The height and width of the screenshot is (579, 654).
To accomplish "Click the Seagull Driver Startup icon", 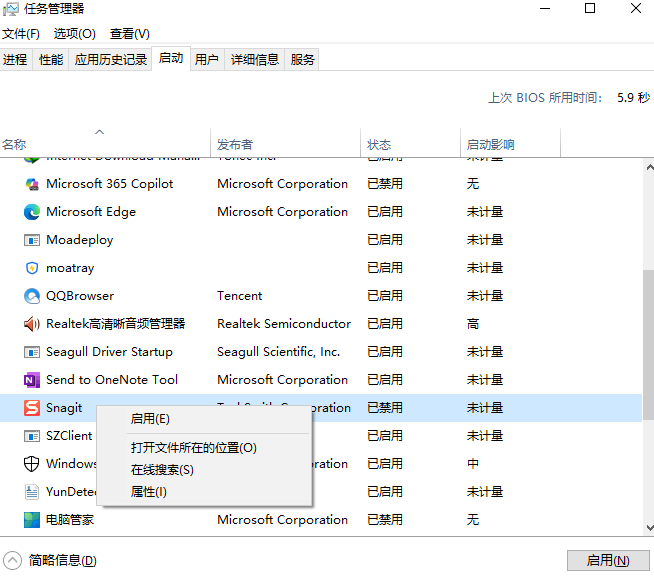I will (x=32, y=352).
